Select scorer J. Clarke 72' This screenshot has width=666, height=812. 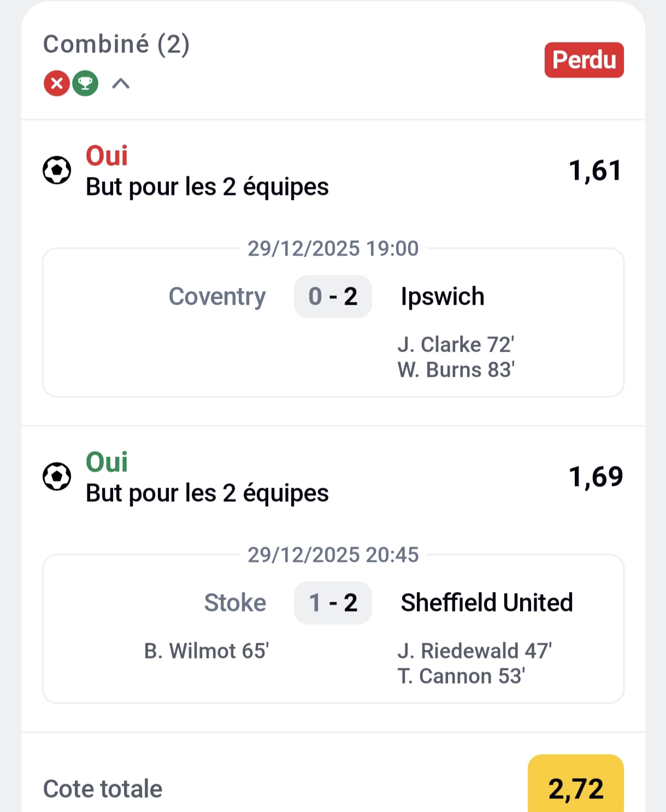pyautogui.click(x=456, y=345)
